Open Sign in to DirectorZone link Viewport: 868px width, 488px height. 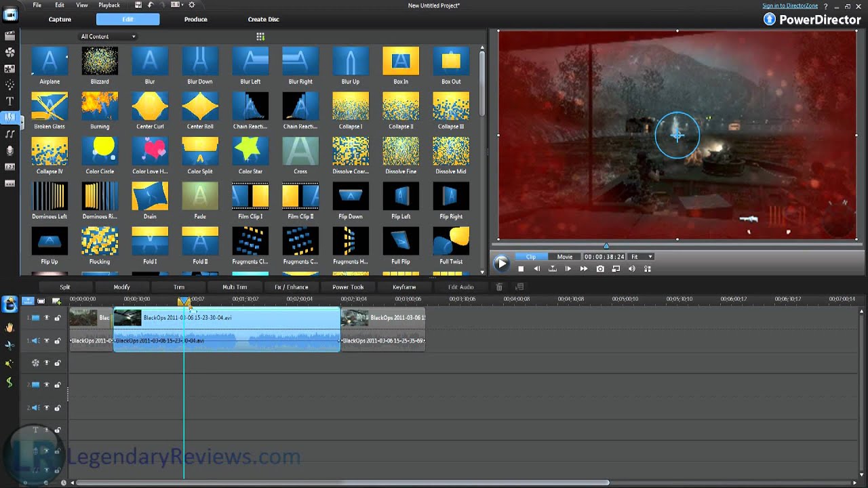pyautogui.click(x=789, y=5)
